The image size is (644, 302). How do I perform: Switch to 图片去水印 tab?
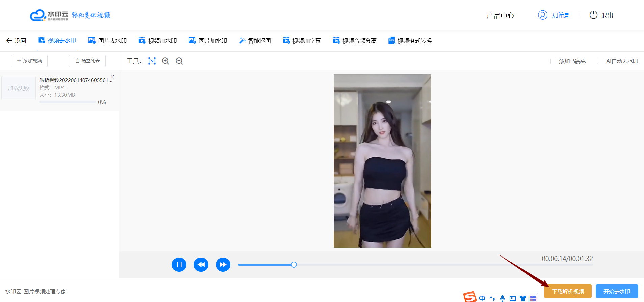(107, 41)
